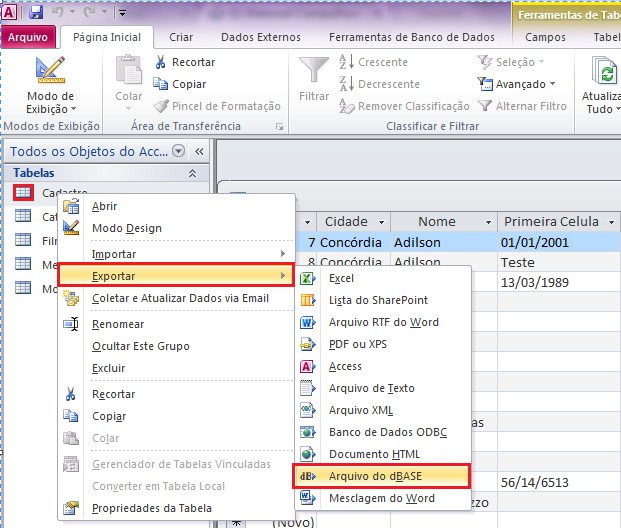Click the Copiar icon in the ribbon
Screen dimensions: 621x528
click(x=161, y=84)
